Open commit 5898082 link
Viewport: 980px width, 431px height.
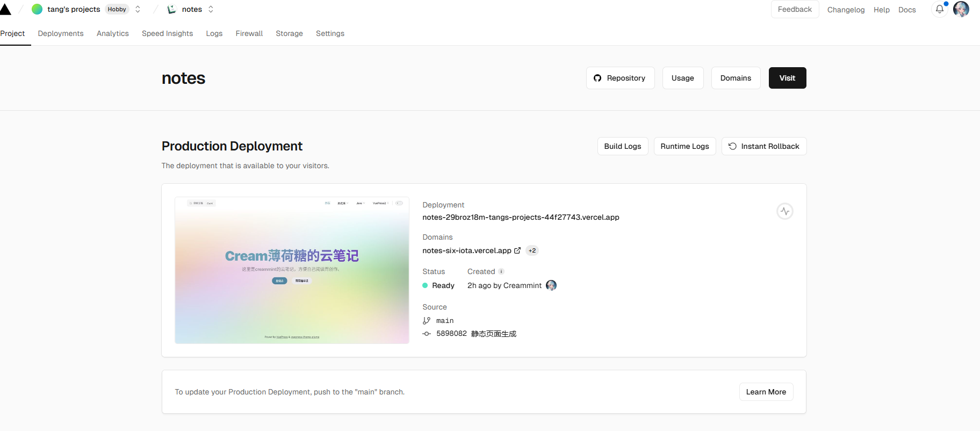click(x=451, y=334)
